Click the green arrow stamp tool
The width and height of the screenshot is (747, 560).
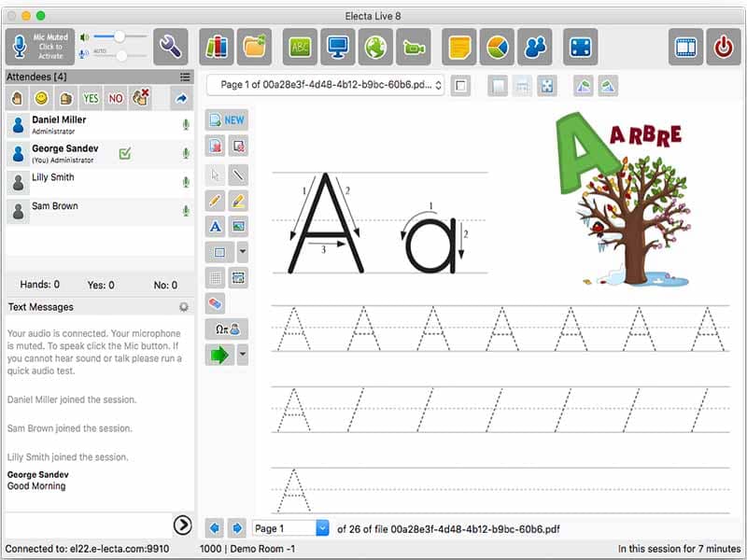coord(219,355)
